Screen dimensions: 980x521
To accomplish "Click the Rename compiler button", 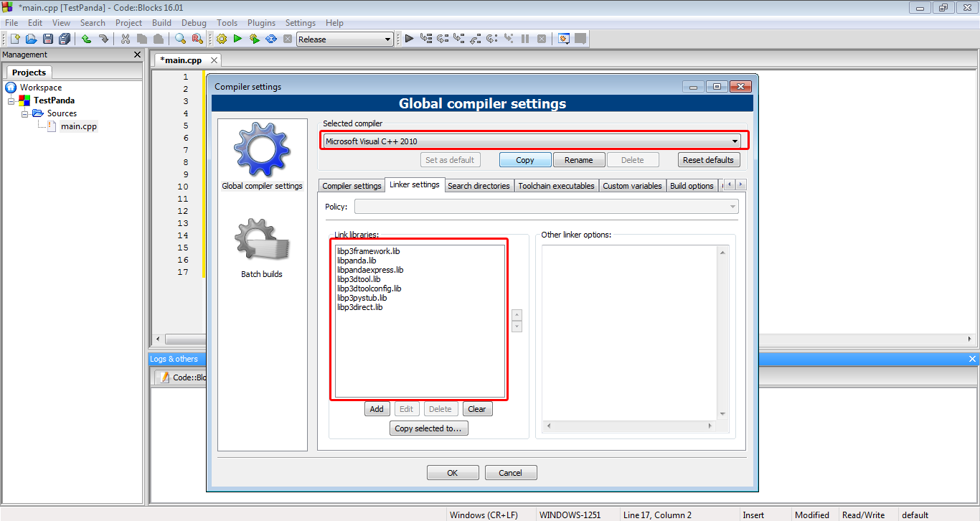I will coord(579,160).
